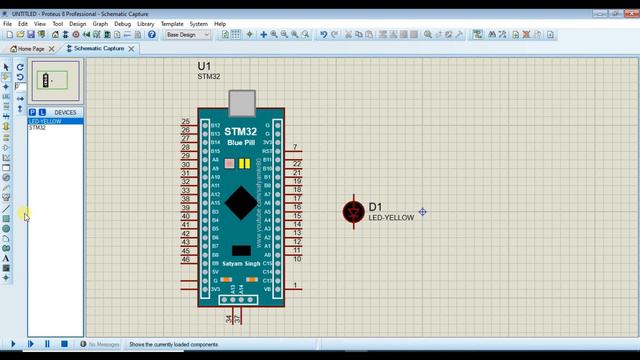Cut selection with the scissors icon

(348, 35)
